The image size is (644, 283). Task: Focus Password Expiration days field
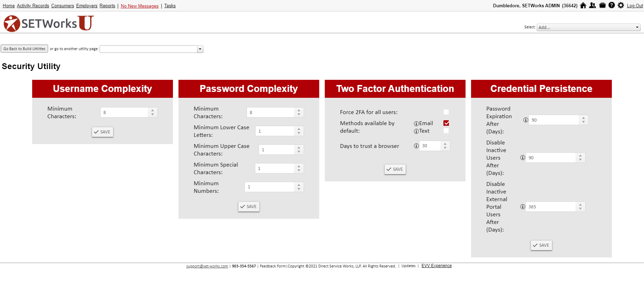click(554, 120)
